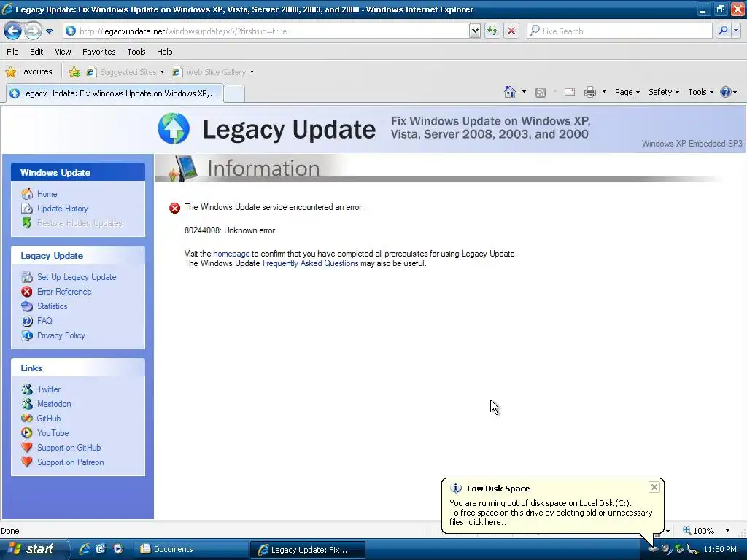Follow the homepage link in error text

coord(231,254)
